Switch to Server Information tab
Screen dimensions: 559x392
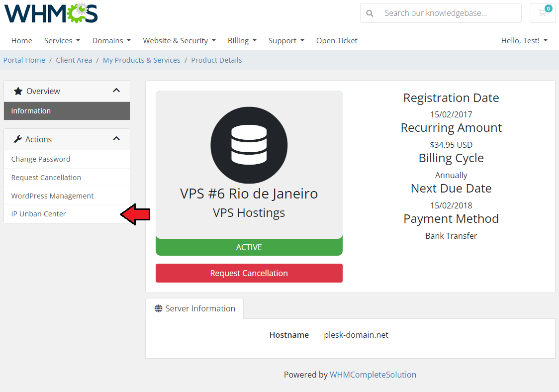pyautogui.click(x=194, y=308)
